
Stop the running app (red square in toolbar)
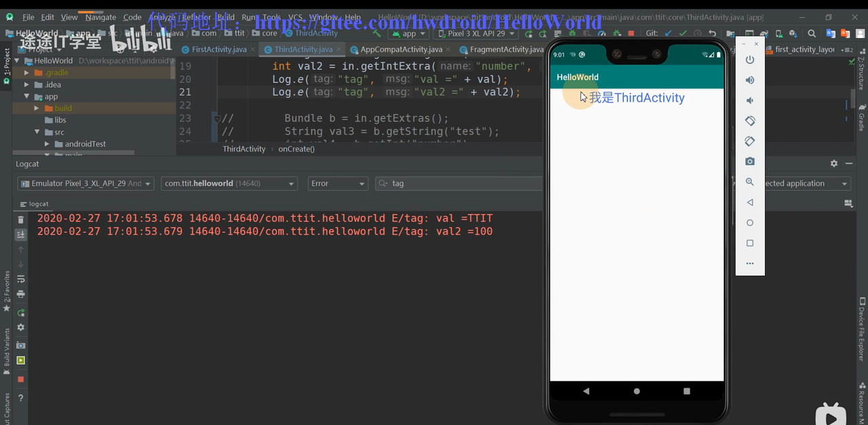pyautogui.click(x=631, y=33)
